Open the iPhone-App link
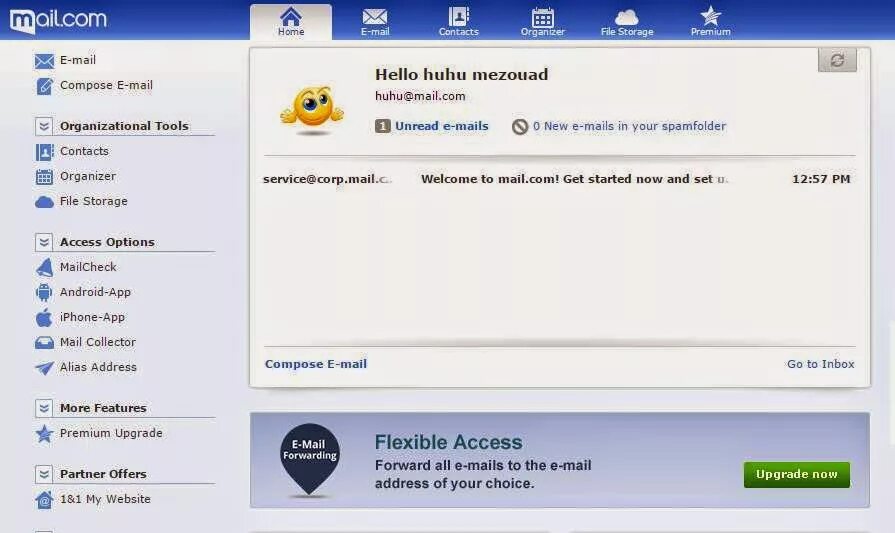 coord(92,317)
